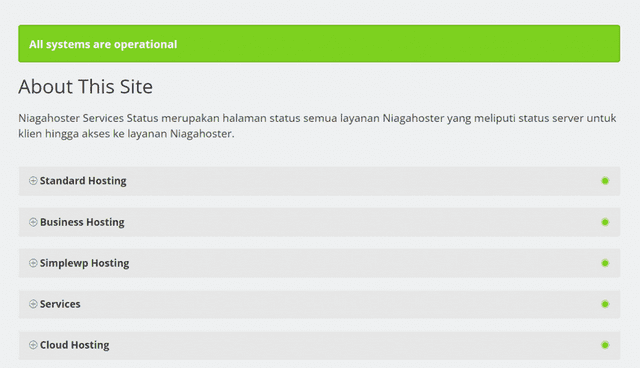The height and width of the screenshot is (368, 640).
Task: Expand the Simplewp Hosting plus icon
Action: [33, 263]
